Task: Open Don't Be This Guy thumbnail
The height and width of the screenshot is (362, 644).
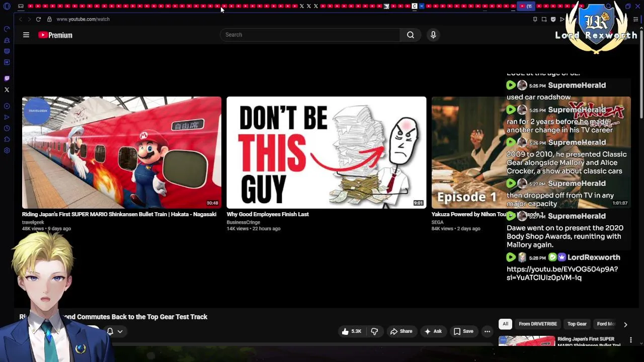Action: 327,152
